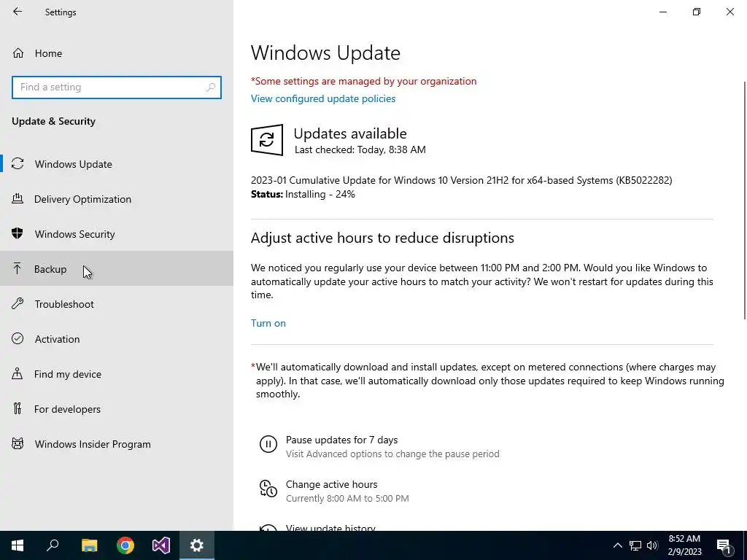Click the volume speaker tray icon

pyautogui.click(x=652, y=545)
